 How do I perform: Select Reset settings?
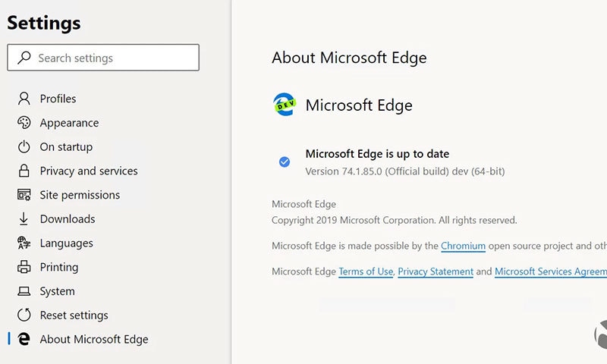click(x=74, y=315)
